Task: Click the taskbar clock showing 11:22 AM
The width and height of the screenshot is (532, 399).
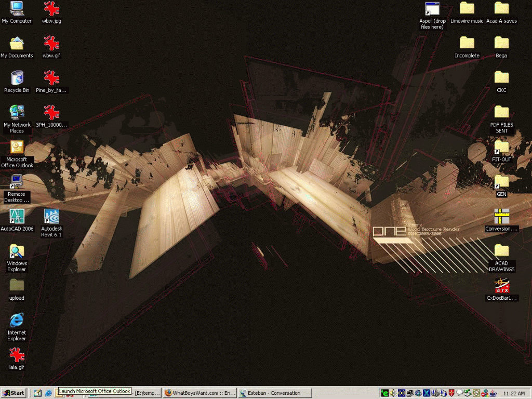Action: tap(514, 393)
